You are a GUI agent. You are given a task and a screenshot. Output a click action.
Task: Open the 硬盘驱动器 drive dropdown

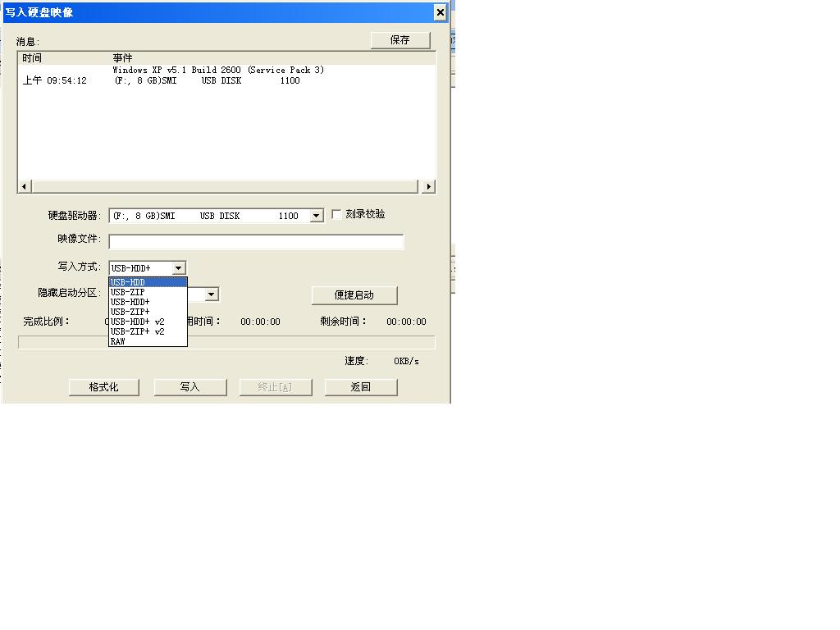[317, 216]
